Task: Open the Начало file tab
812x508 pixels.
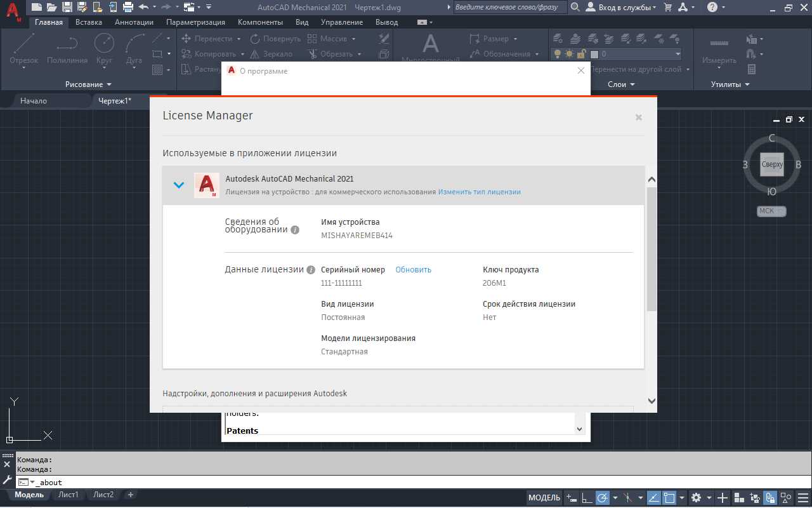Action: click(33, 101)
